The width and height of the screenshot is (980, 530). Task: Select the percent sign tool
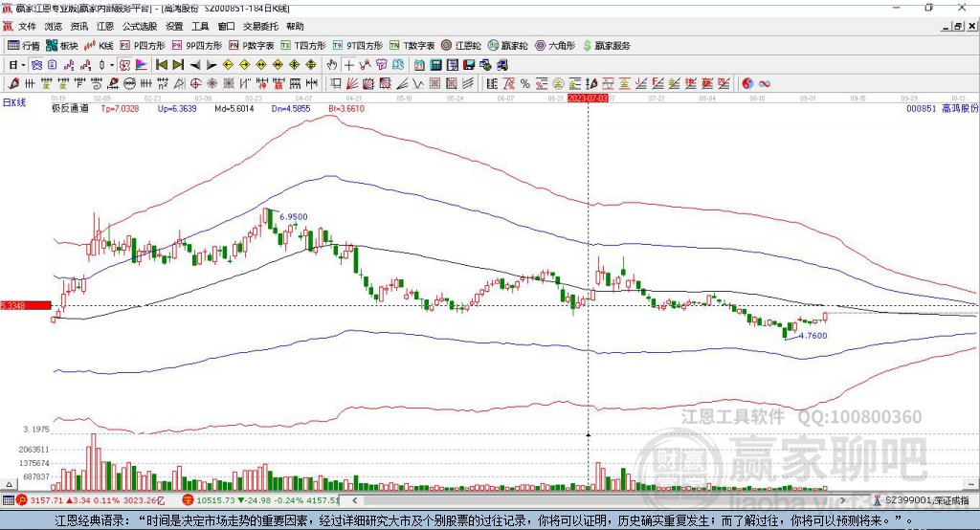pos(525,83)
